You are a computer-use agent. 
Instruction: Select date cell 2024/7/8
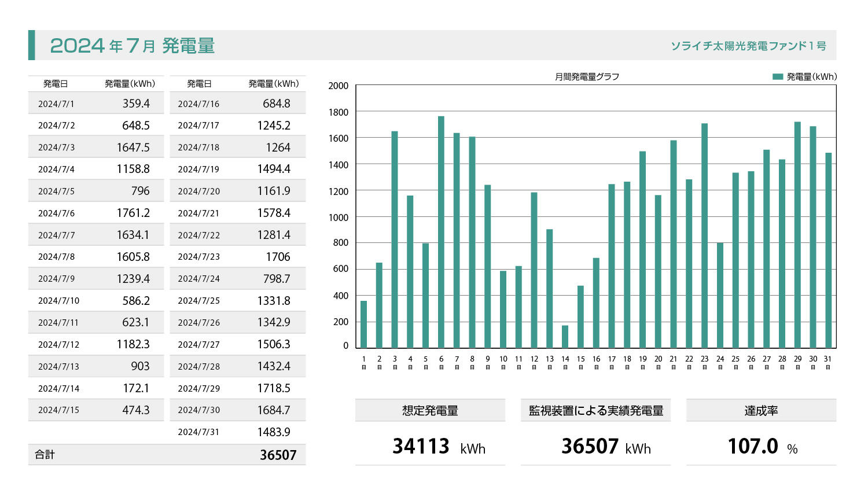[x=56, y=257]
